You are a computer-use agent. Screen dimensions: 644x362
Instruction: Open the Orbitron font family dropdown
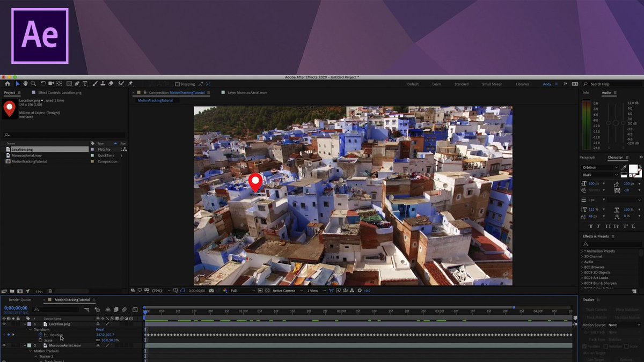click(600, 167)
